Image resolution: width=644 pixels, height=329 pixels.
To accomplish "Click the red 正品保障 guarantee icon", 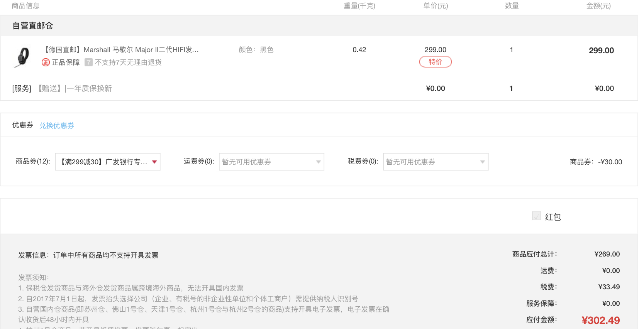I will [46, 62].
